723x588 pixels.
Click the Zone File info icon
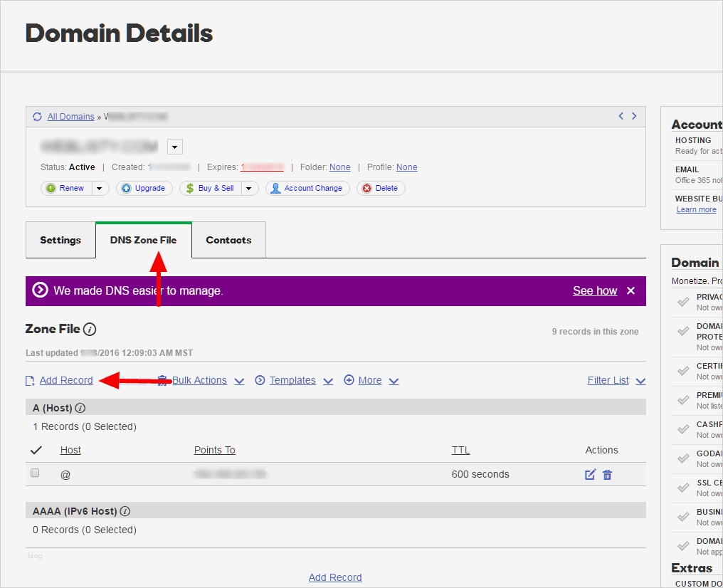(x=90, y=330)
